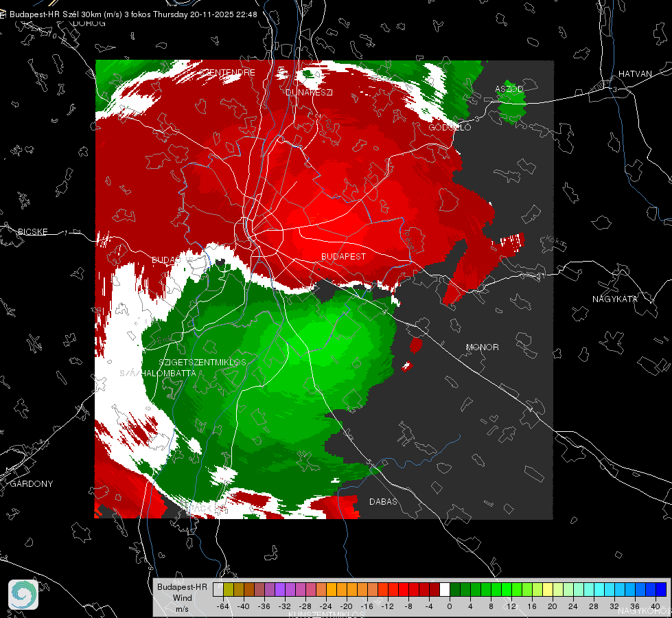The height and width of the screenshot is (618, 672).
Task: Click the -8 legend tick value
Action: 408,606
